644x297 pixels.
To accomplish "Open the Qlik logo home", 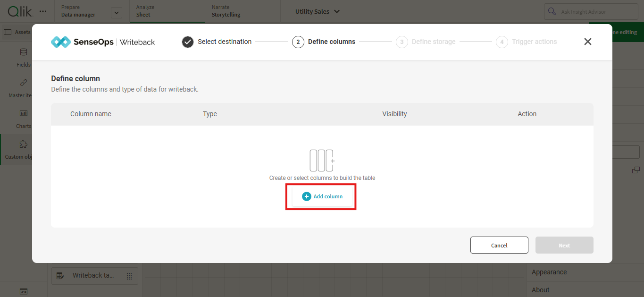I will [19, 11].
